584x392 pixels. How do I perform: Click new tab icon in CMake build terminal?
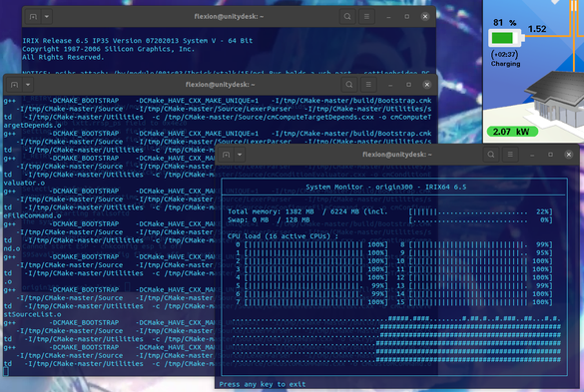click(15, 85)
